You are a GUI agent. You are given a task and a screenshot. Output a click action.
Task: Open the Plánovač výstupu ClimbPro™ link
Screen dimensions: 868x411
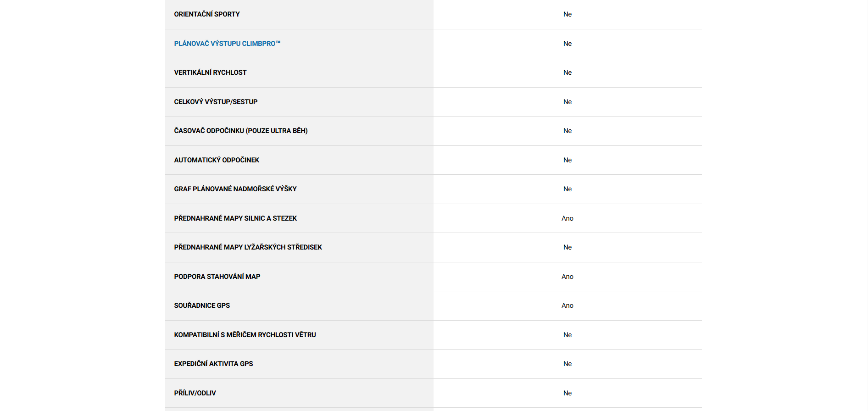click(227, 44)
